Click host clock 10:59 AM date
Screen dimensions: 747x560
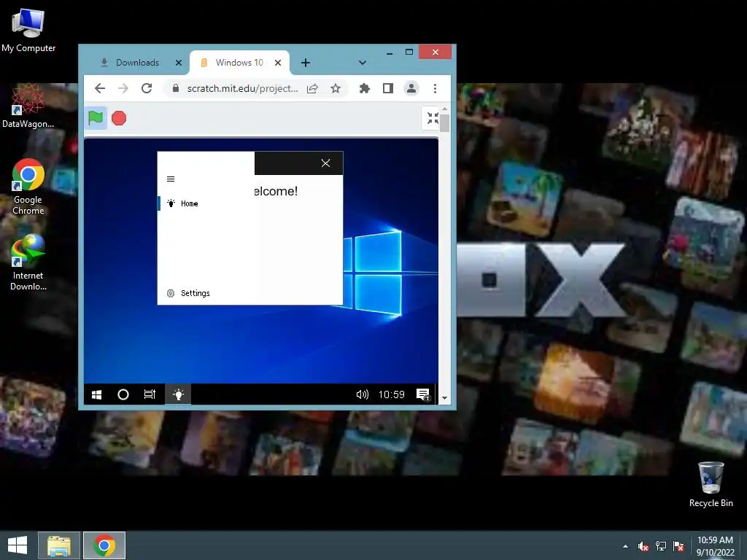tap(715, 546)
